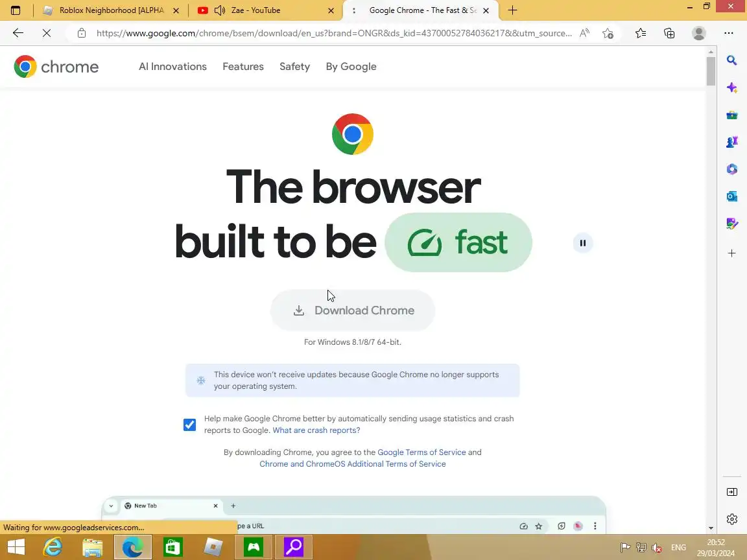
Task: Open Roblox taskbar icon
Action: 213,547
